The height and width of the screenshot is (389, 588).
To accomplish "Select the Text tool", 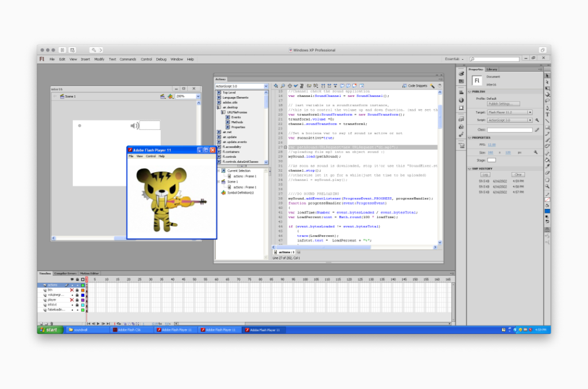I will click(x=547, y=114).
